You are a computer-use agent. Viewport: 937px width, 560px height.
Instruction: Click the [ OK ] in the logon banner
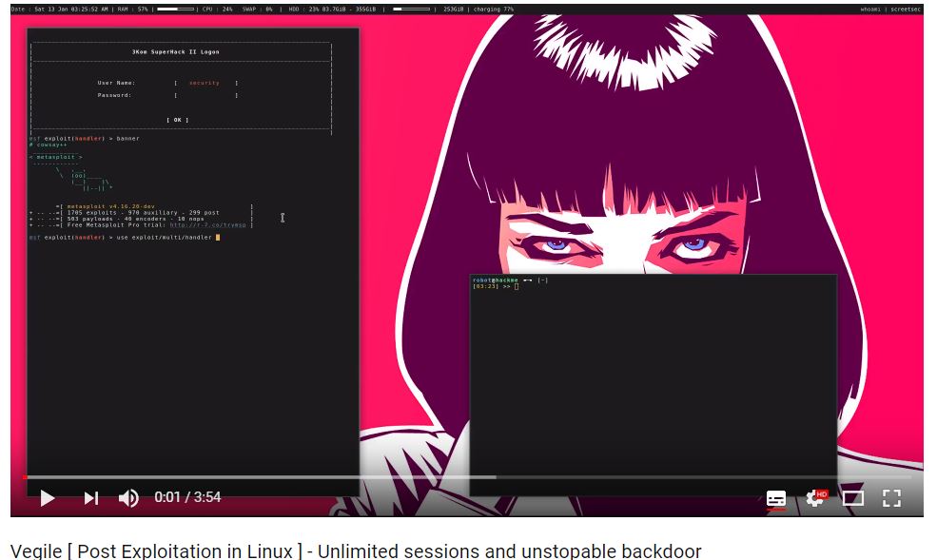[178, 120]
